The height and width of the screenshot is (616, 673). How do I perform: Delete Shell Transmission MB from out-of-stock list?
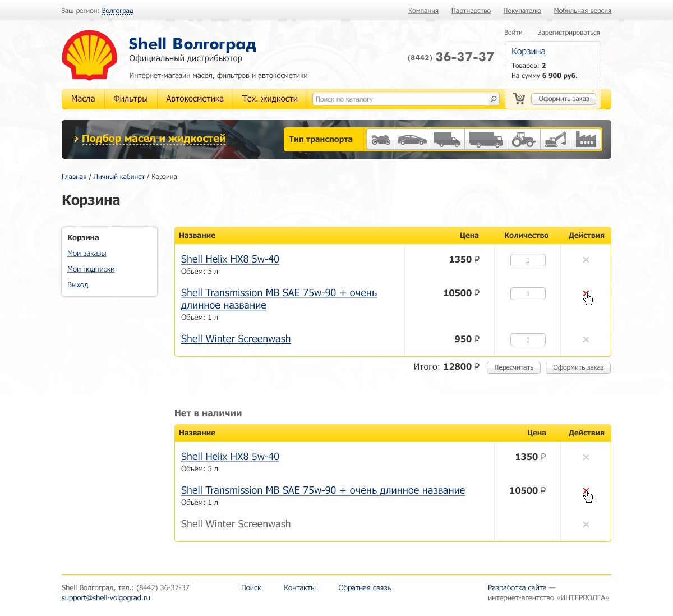click(x=586, y=491)
